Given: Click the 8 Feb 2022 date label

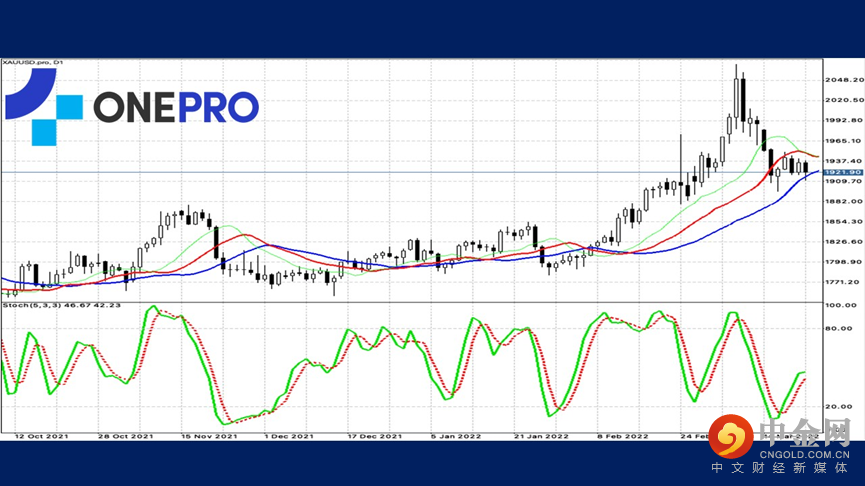Looking at the screenshot, I should [x=623, y=436].
